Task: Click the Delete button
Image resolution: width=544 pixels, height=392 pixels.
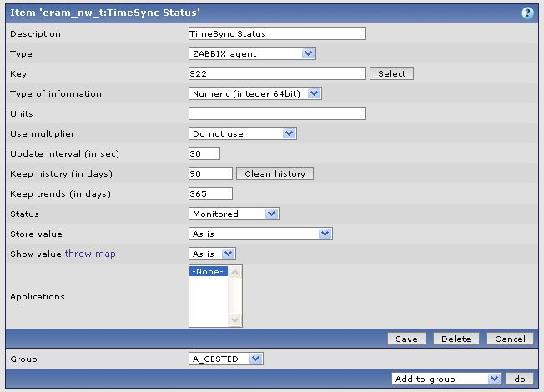Action: tap(456, 339)
